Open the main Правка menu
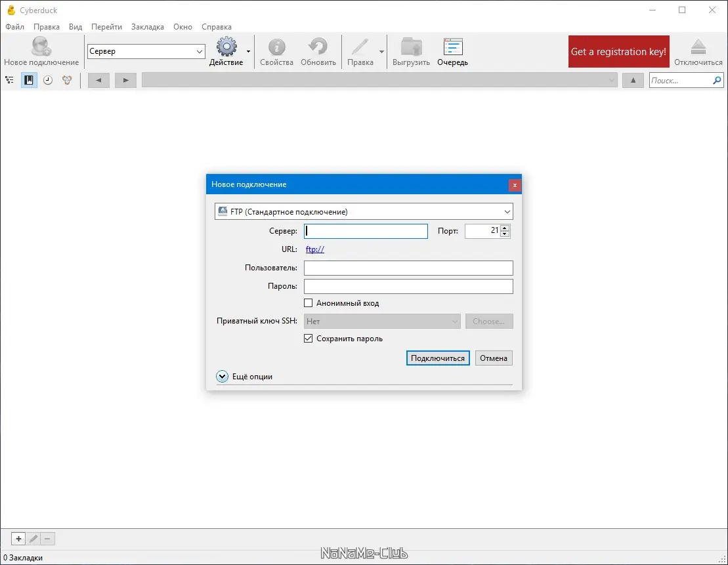 (47, 26)
